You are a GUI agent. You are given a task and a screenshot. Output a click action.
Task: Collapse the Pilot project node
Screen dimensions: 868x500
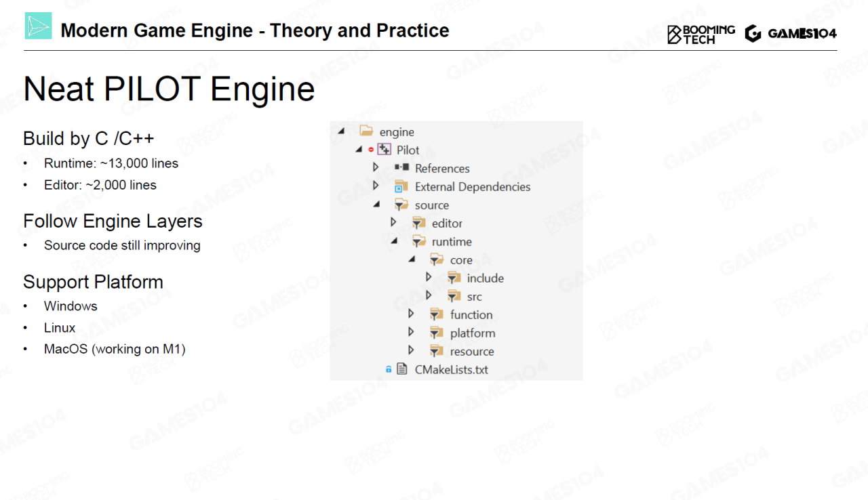(359, 150)
